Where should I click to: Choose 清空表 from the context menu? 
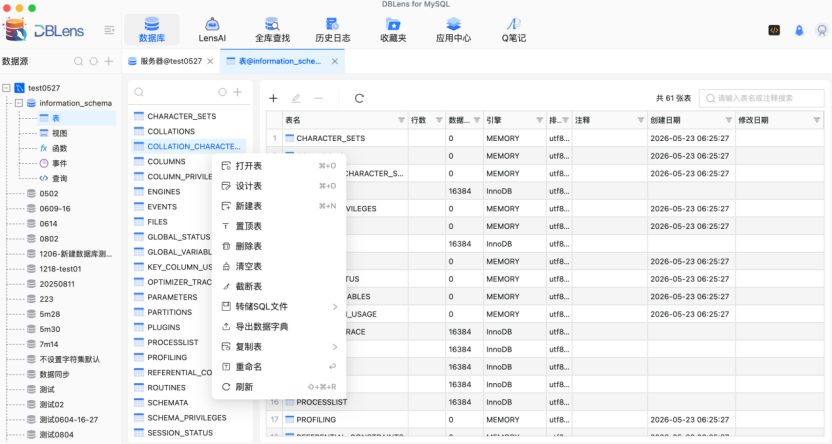click(279, 267)
